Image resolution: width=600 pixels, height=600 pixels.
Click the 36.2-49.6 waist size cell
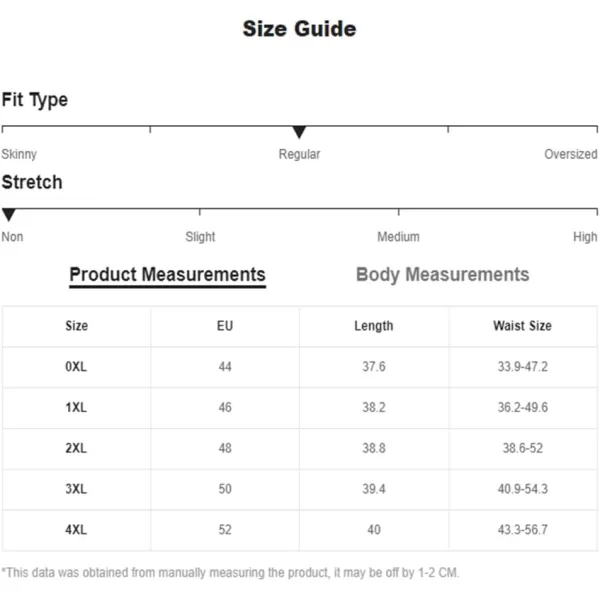(x=523, y=408)
